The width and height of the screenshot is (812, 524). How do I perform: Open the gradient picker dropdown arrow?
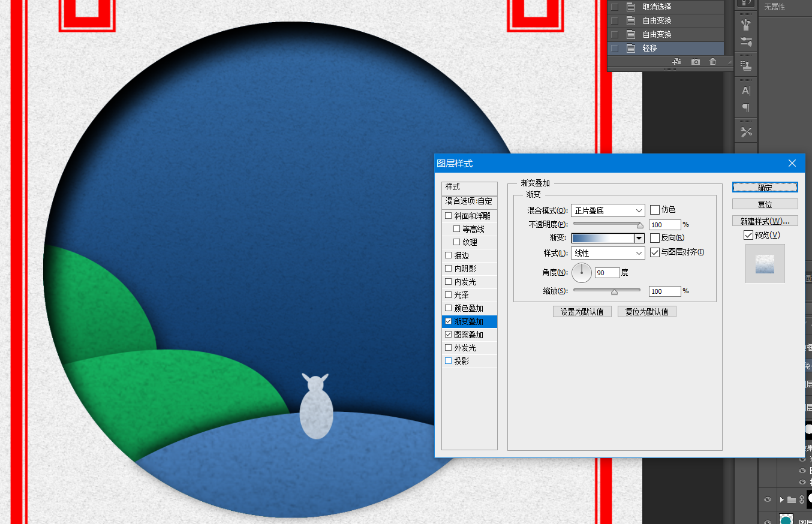click(x=639, y=238)
